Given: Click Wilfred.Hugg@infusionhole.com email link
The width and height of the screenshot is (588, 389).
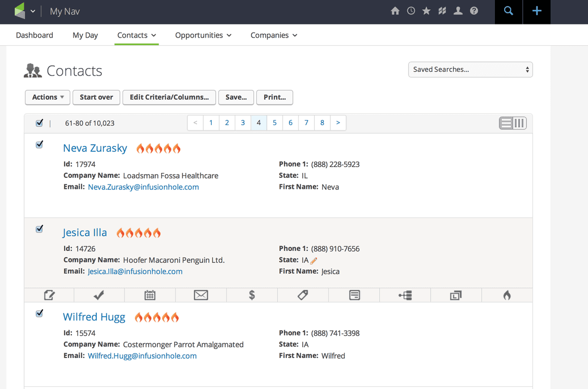Looking at the screenshot, I should coord(142,356).
